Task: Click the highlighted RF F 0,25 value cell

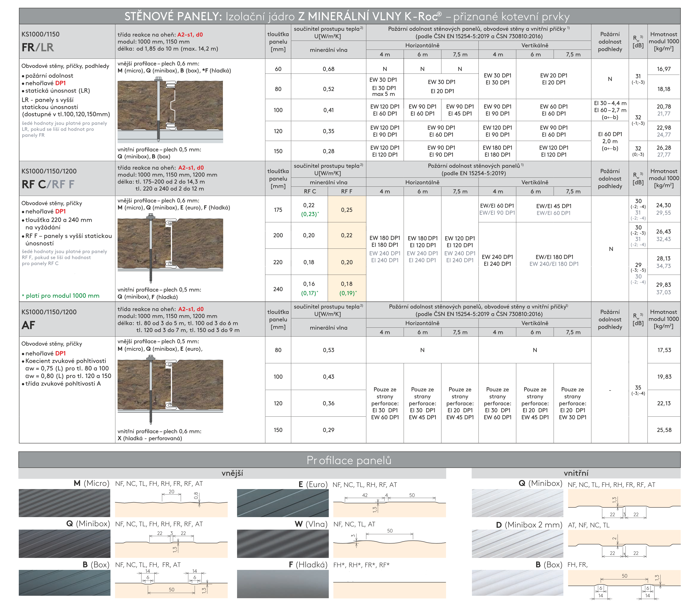Action: click(347, 210)
